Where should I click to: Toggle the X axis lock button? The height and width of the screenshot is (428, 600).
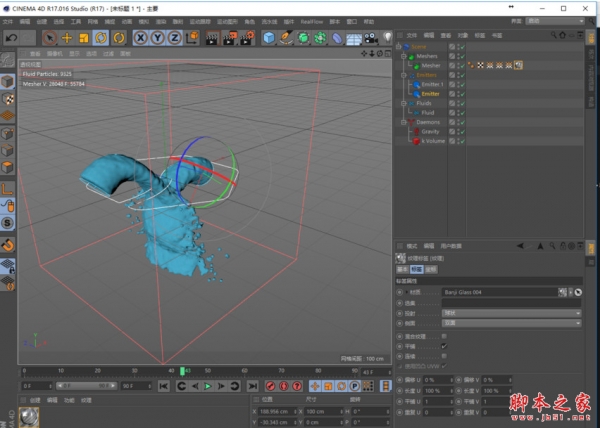[x=141, y=37]
